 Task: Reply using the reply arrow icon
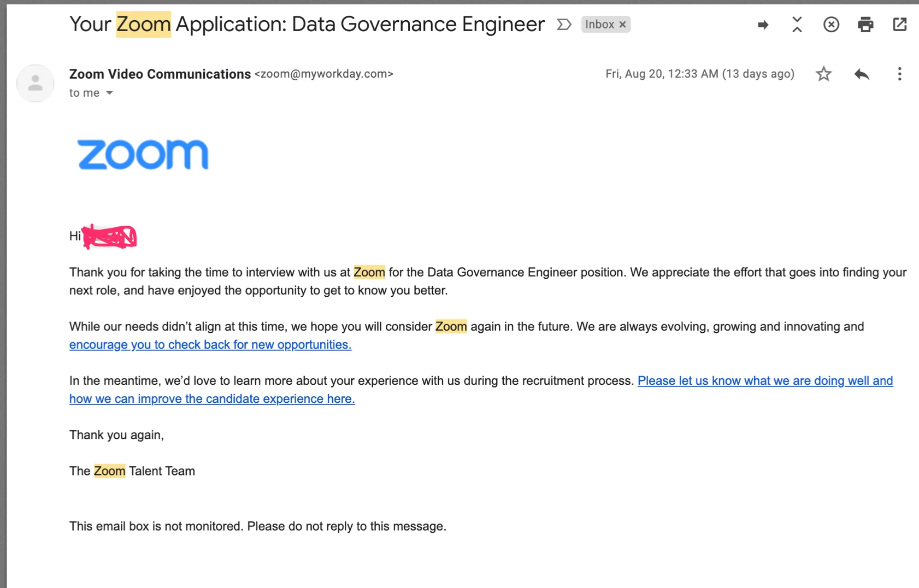coord(862,74)
